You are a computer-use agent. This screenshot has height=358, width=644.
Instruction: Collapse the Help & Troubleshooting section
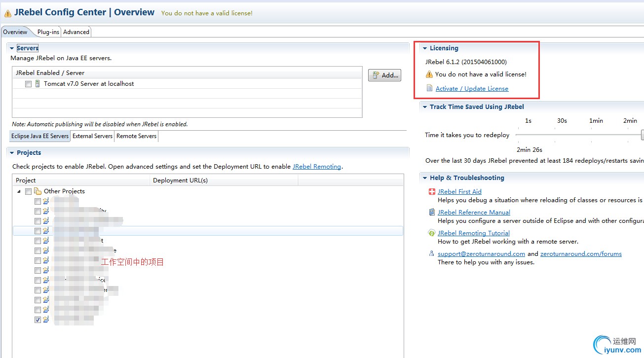coord(425,178)
